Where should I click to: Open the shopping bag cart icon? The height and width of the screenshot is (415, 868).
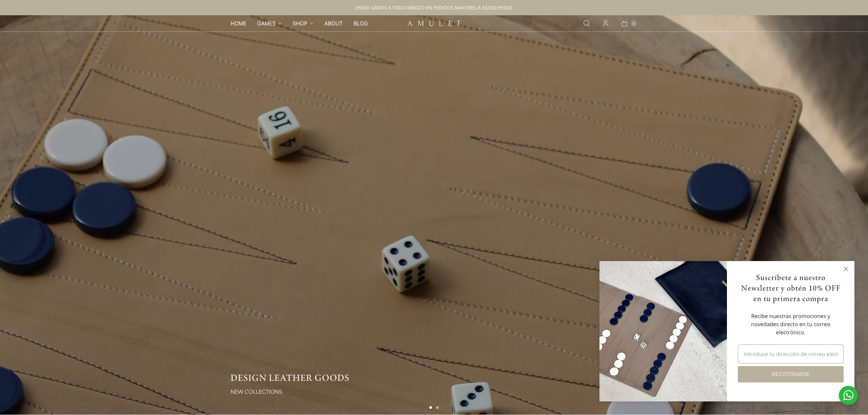click(624, 23)
